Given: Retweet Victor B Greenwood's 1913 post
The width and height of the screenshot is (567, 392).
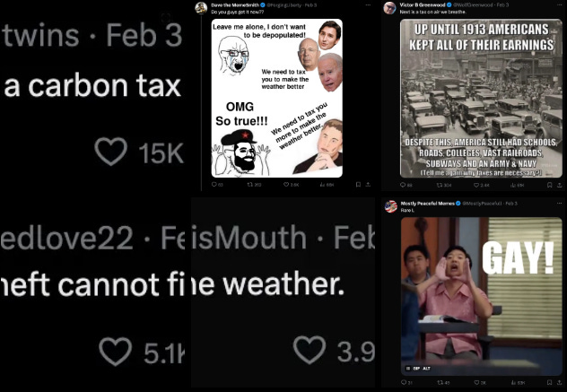Looking at the screenshot, I should click(440, 185).
